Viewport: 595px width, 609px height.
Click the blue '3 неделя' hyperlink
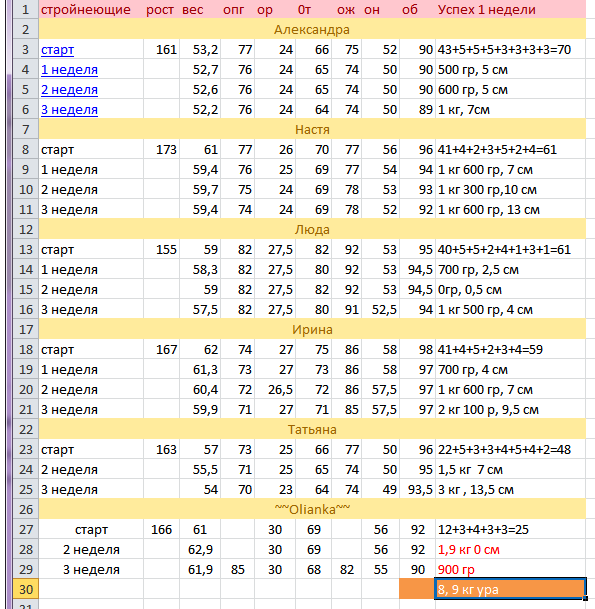69,110
